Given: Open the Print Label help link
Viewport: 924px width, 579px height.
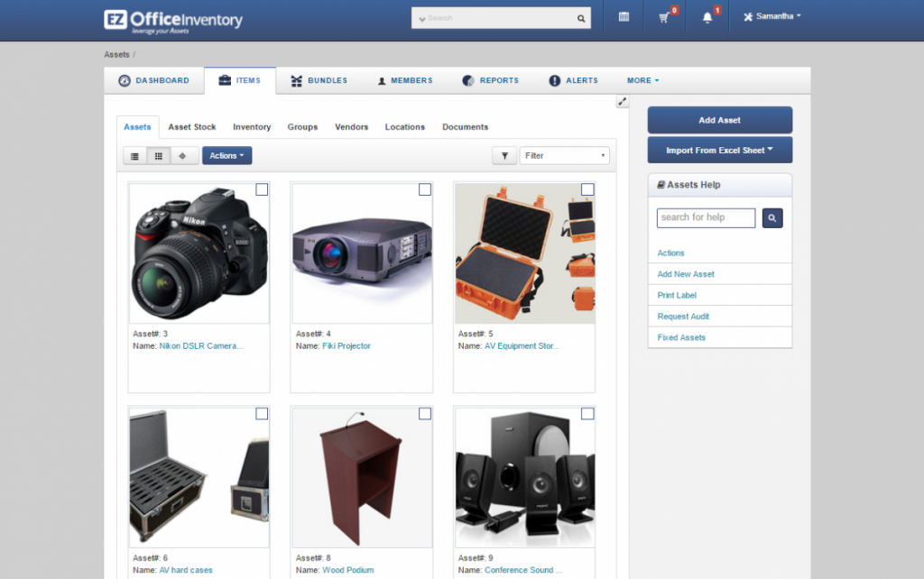Looking at the screenshot, I should click(677, 295).
